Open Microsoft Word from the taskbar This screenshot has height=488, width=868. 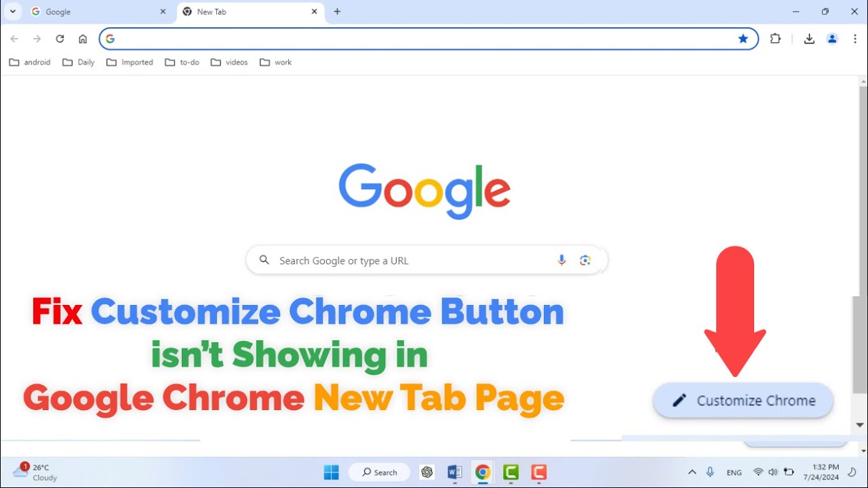coord(455,472)
